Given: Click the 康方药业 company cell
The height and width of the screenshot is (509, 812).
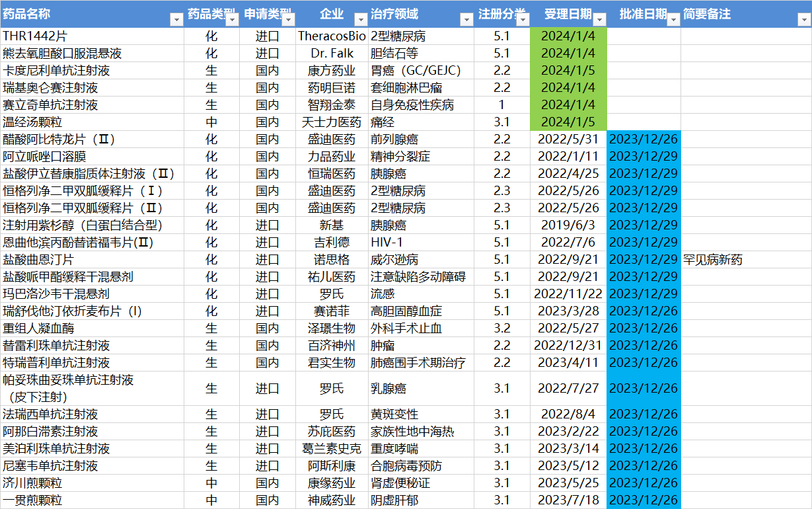Looking at the screenshot, I should click(x=332, y=71).
